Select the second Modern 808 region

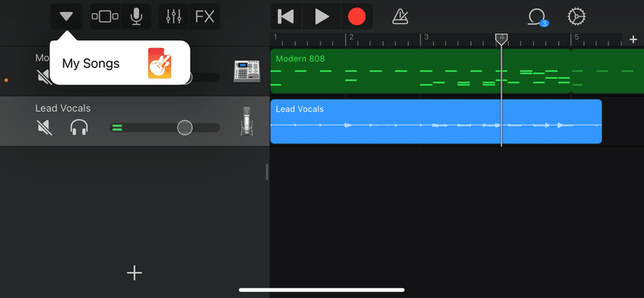[608, 71]
